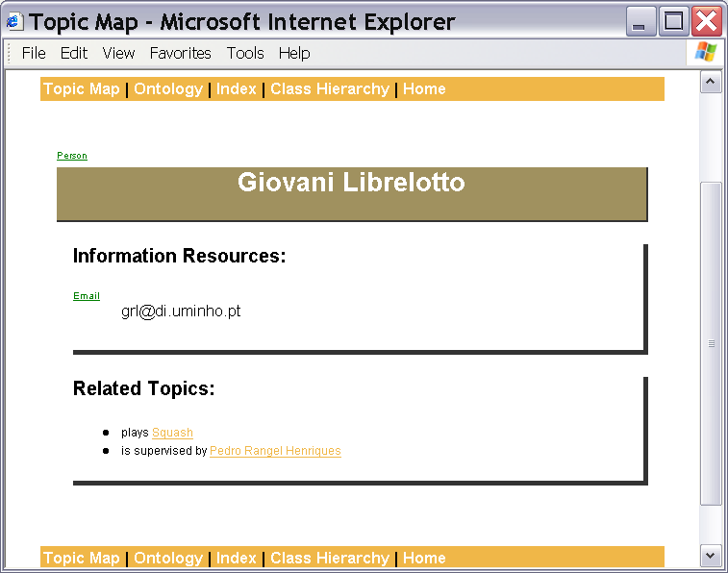The height and width of the screenshot is (573, 728).
Task: Open the Help menu
Action: point(294,53)
